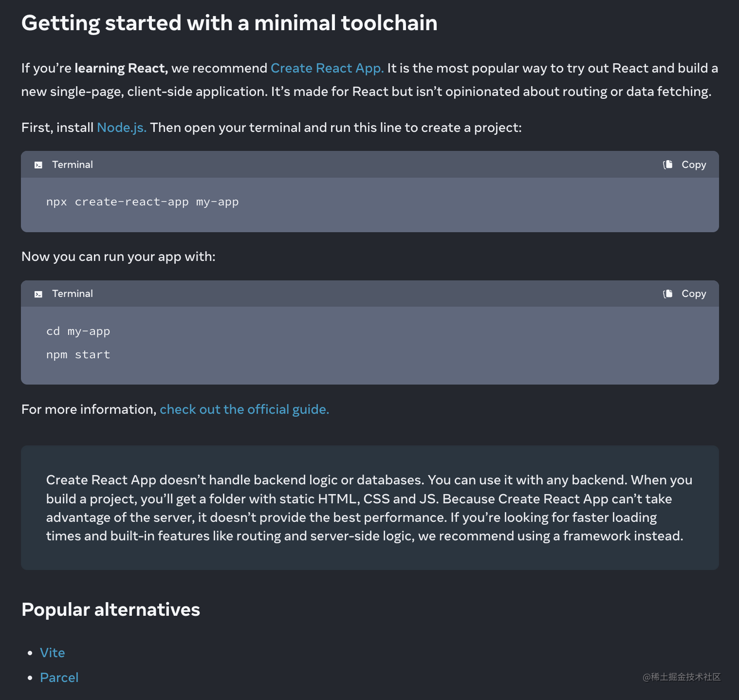Click the cd my-app command line
Screen dimensions: 739x700
click(x=78, y=332)
